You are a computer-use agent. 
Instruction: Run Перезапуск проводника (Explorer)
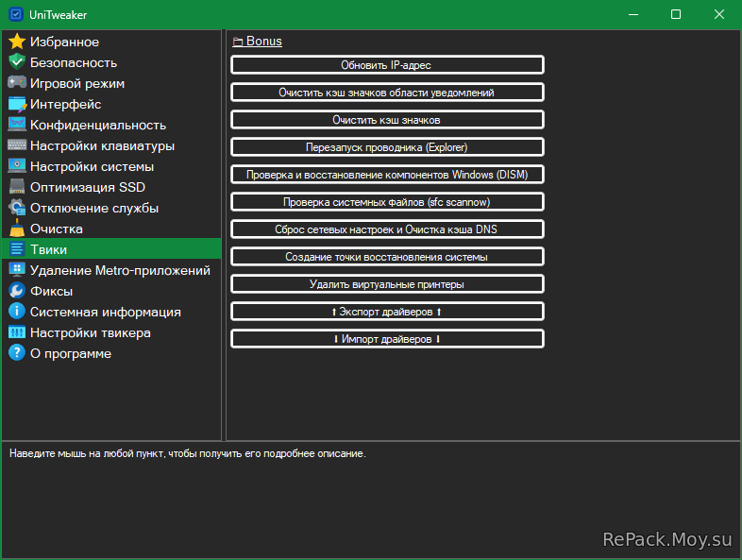pyautogui.click(x=387, y=147)
